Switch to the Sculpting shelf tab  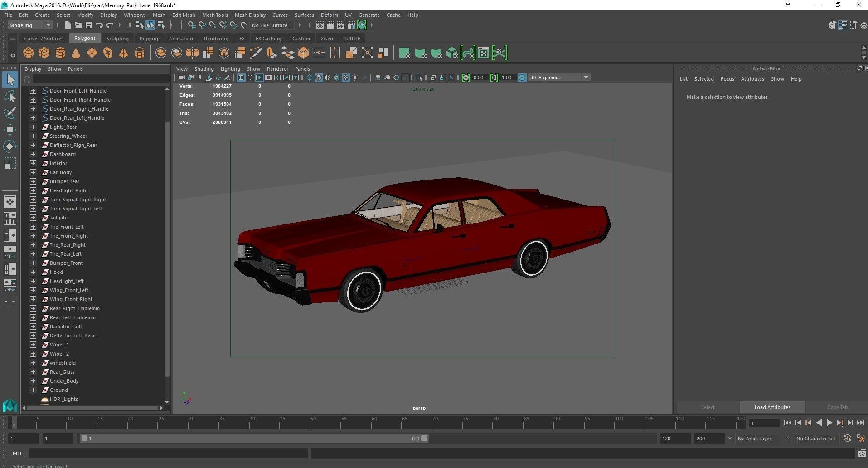[x=117, y=39]
